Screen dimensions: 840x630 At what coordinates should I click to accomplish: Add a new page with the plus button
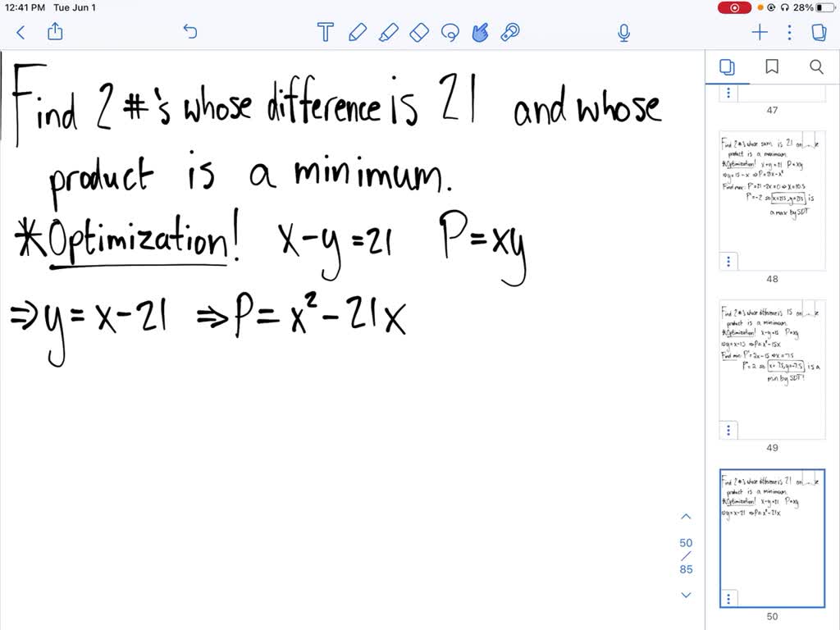(x=759, y=32)
